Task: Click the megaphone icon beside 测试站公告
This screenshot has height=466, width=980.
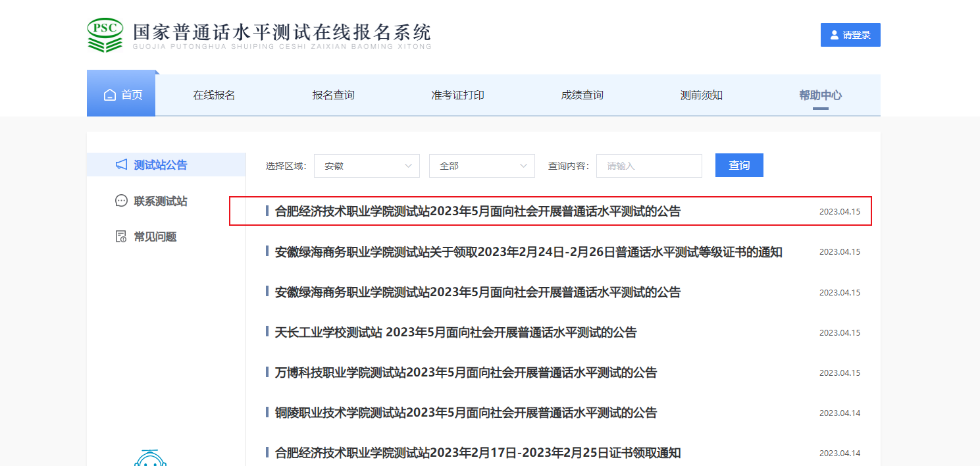Action: click(x=121, y=165)
